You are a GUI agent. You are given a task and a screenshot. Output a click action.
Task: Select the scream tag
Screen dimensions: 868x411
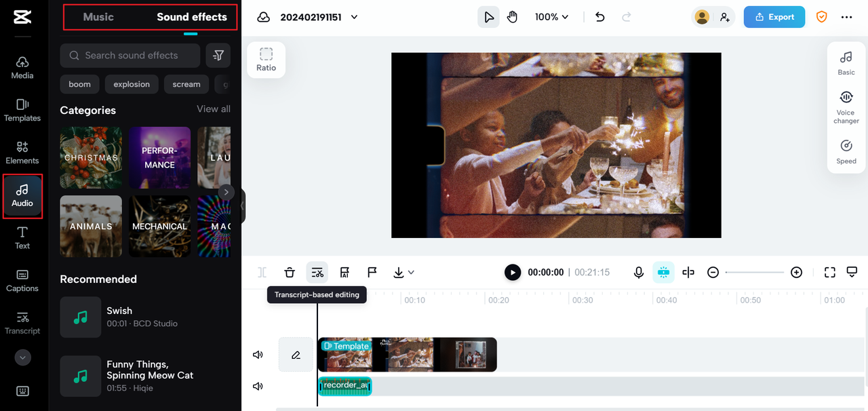[x=186, y=84]
